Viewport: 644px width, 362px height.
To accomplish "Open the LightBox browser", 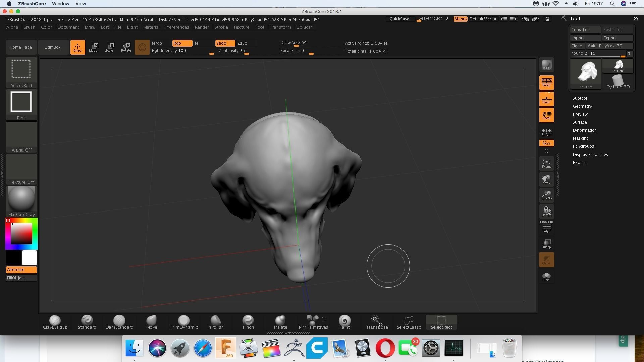I will click(x=53, y=47).
